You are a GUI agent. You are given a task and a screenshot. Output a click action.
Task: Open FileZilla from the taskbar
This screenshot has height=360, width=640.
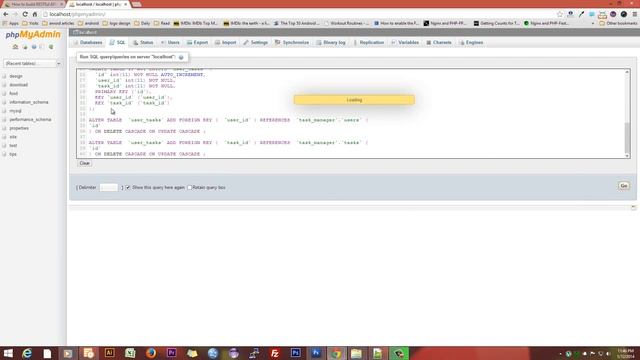275,353
